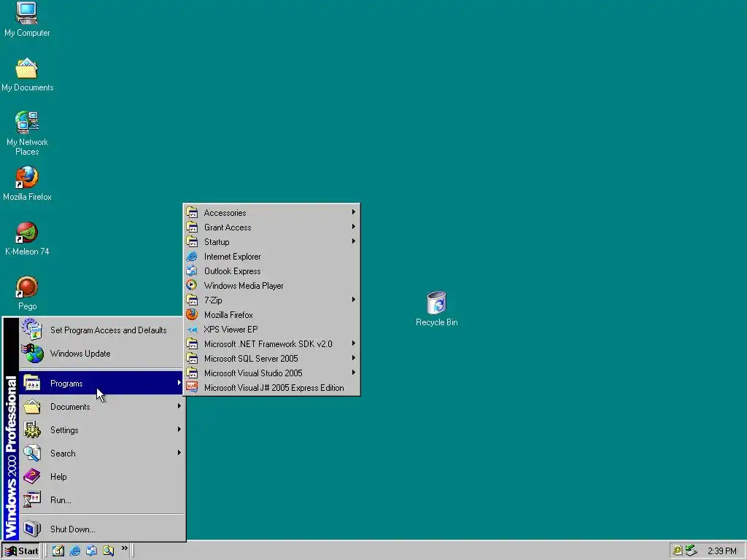This screenshot has width=747, height=560.
Task: Expand the Accessories submenu arrow
Action: 354,212
